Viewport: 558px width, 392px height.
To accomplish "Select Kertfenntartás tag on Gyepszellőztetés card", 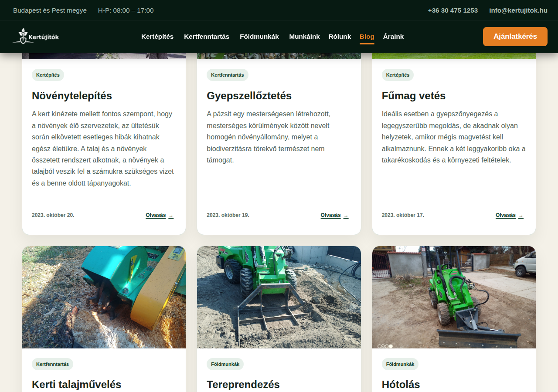I will pos(228,75).
